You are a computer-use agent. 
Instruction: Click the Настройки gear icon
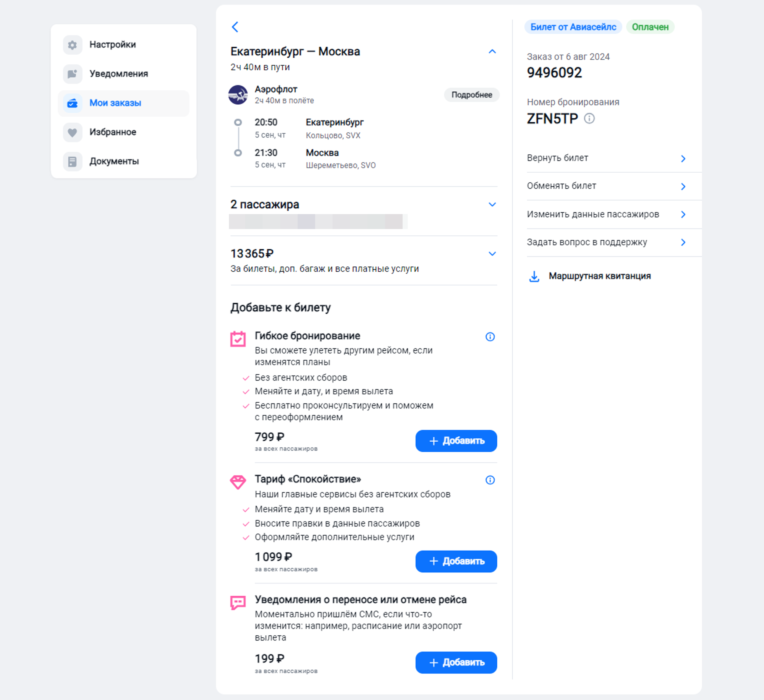click(72, 45)
